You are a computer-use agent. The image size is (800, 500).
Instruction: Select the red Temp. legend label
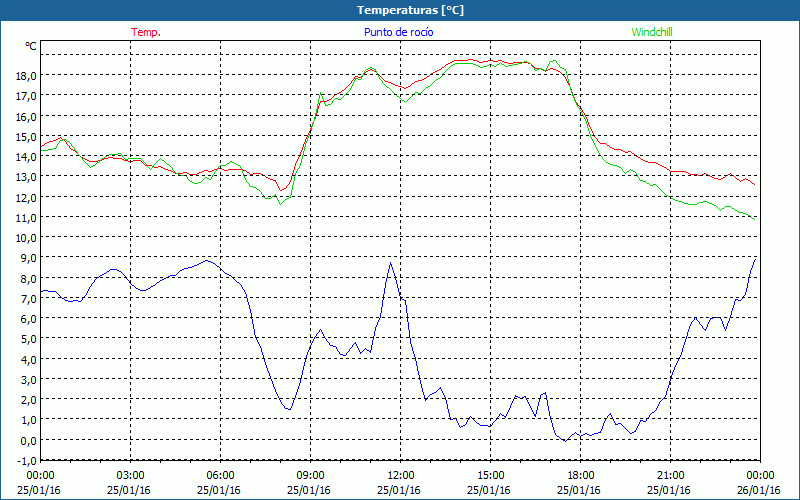point(146,32)
